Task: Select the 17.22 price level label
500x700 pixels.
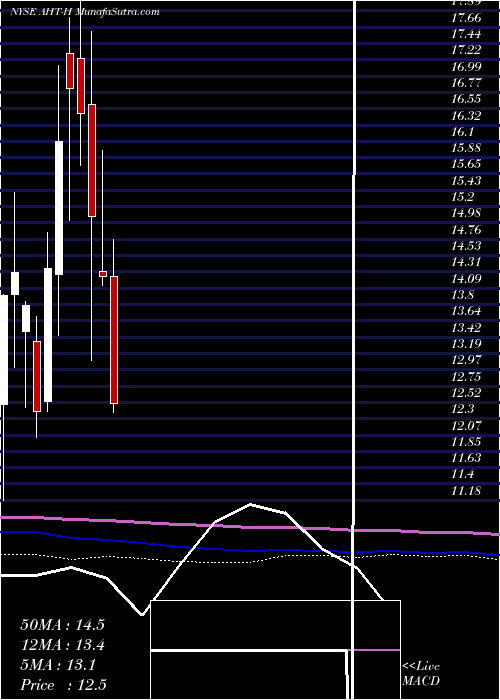Action: (x=467, y=50)
